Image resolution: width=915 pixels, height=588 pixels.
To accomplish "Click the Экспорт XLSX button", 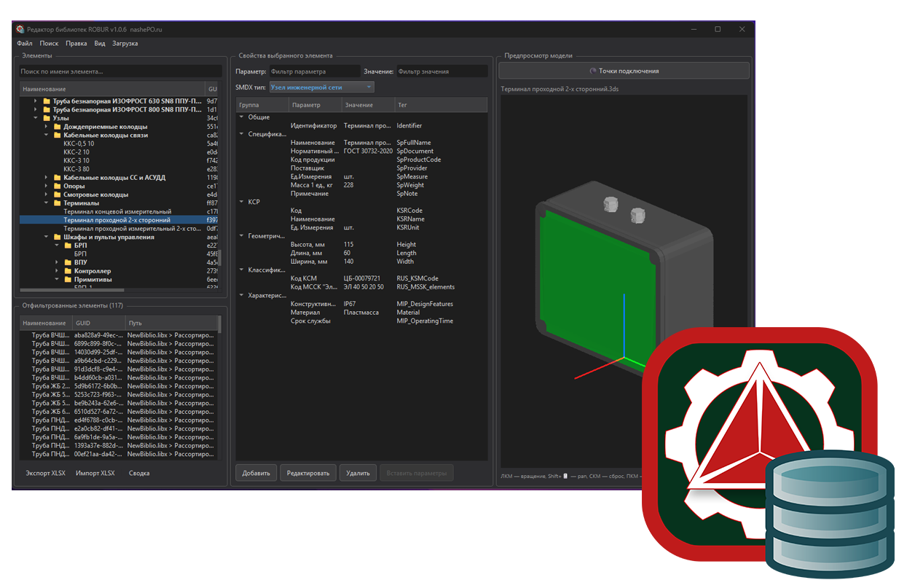I will [45, 473].
